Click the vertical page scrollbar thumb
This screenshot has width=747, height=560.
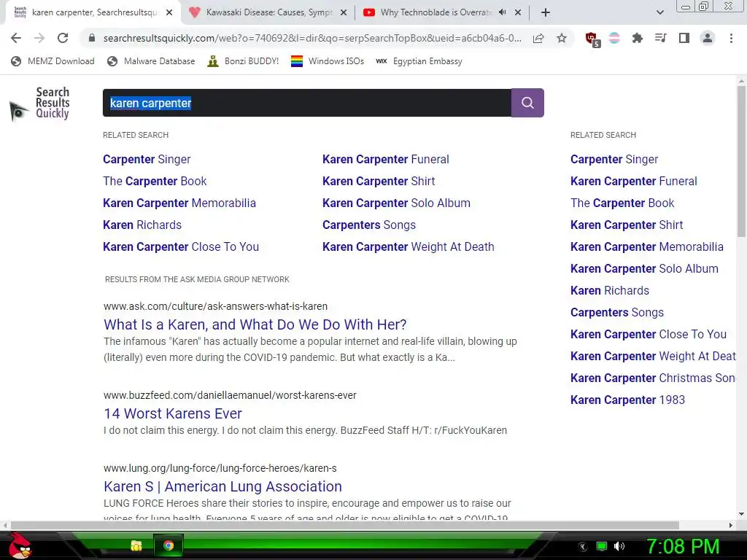741,162
